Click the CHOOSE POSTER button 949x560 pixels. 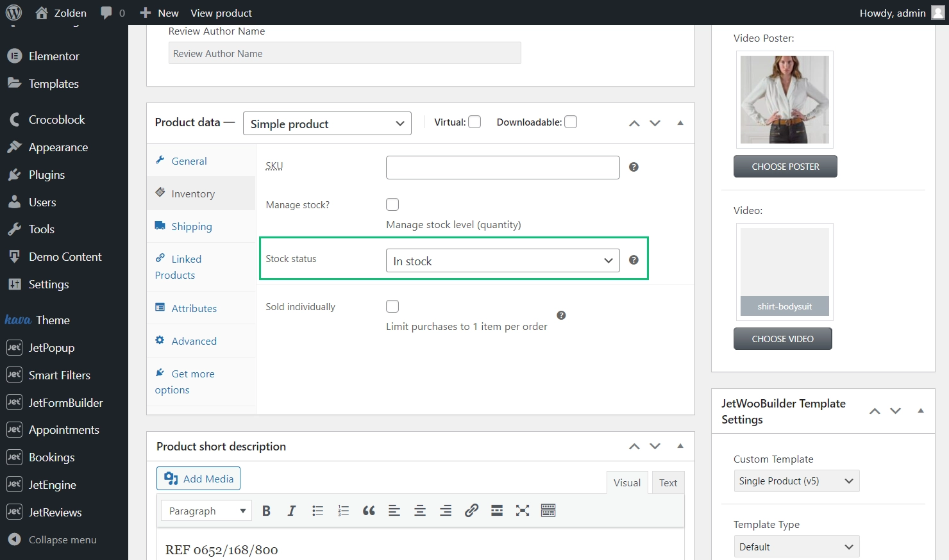coord(785,167)
